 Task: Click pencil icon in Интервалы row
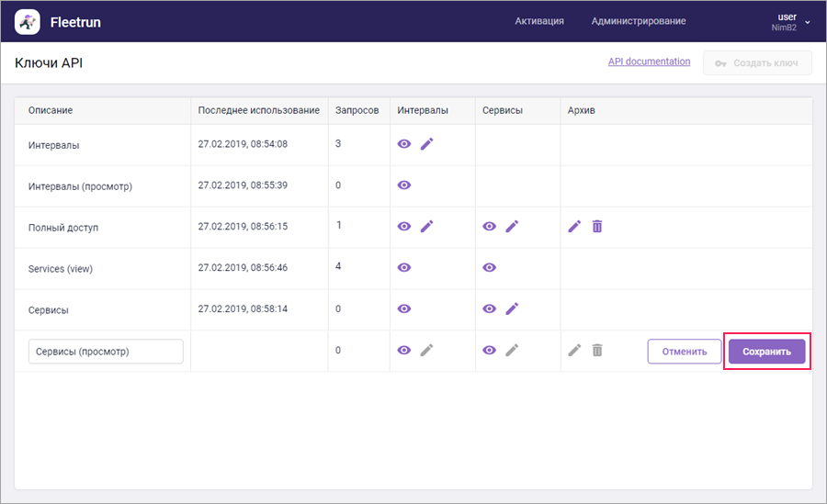tap(426, 144)
